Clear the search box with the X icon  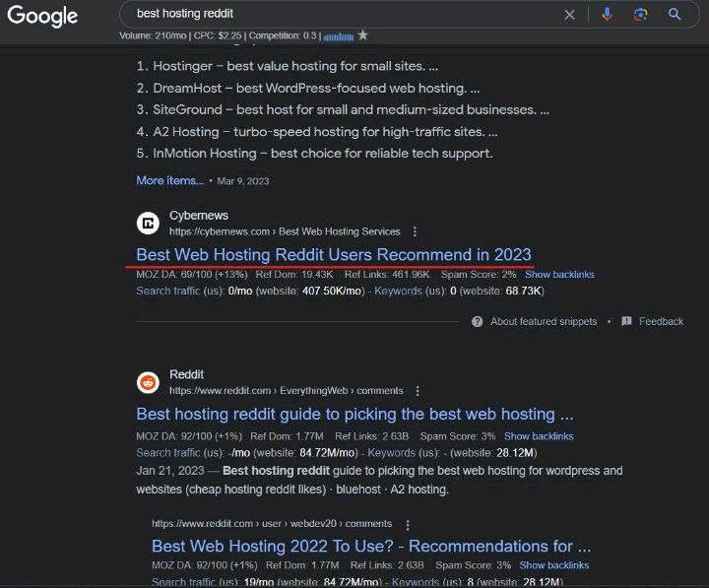click(x=569, y=15)
